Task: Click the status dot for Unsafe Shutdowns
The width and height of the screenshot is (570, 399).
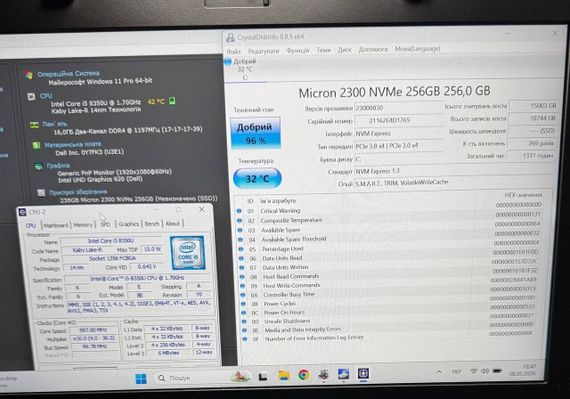Action: click(x=244, y=321)
